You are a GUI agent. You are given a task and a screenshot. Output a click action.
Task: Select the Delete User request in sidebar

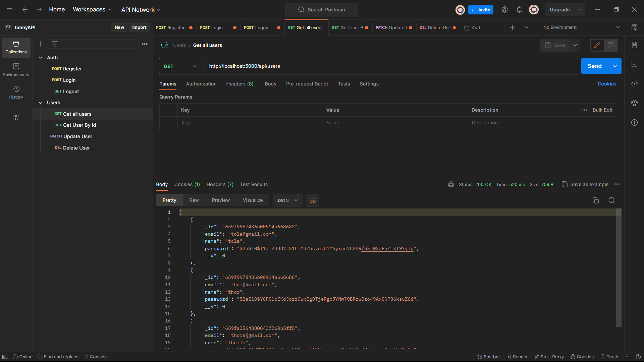pyautogui.click(x=93, y=148)
